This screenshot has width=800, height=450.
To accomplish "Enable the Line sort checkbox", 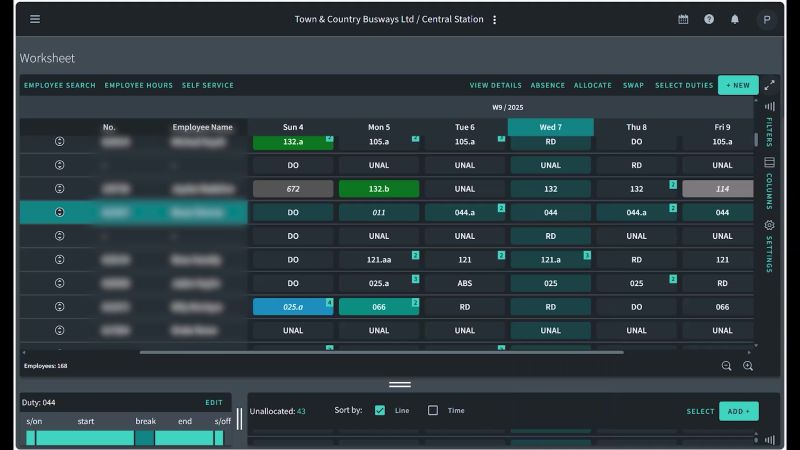I will [380, 410].
